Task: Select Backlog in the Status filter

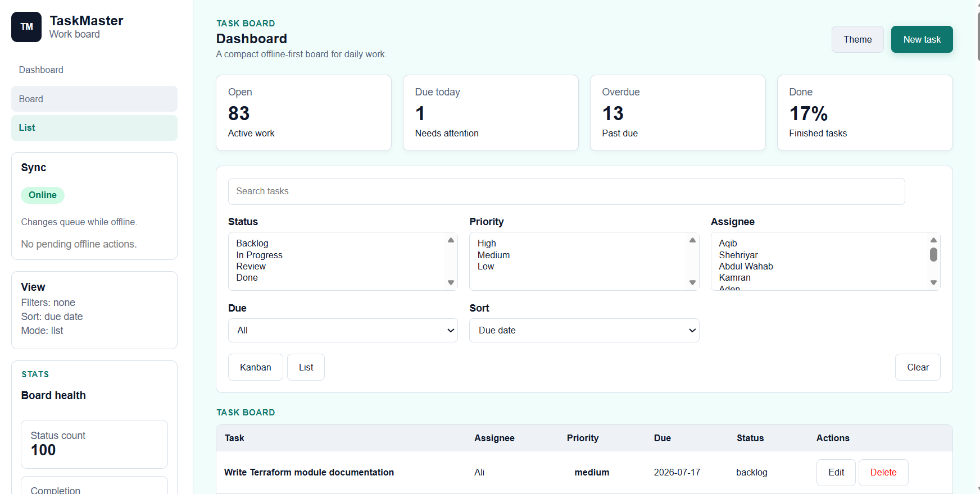Action: click(x=252, y=243)
